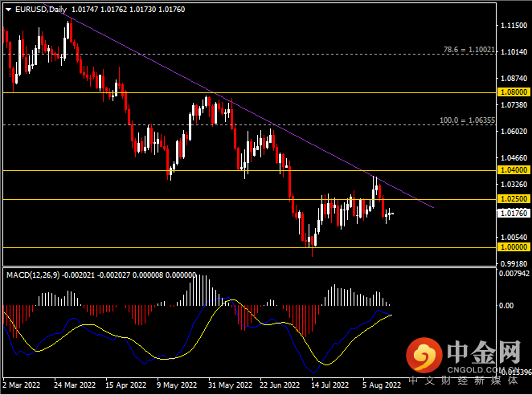Viewport: 532px width, 395px height.
Task: Select the 2 Mar 2022 date marker
Action: coord(22,385)
